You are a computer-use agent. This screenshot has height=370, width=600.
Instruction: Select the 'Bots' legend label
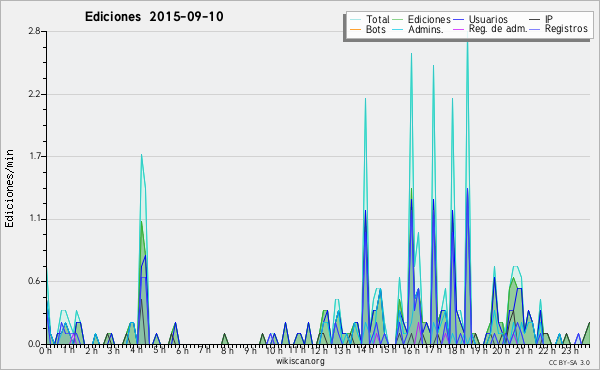(376, 29)
